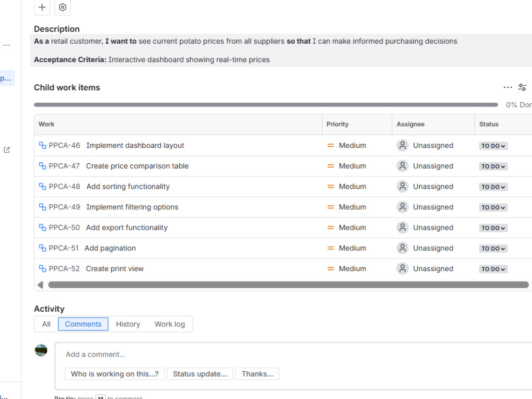The width and height of the screenshot is (532, 399).
Task: Click medium priority icon for PPCA-49
Action: (x=330, y=207)
